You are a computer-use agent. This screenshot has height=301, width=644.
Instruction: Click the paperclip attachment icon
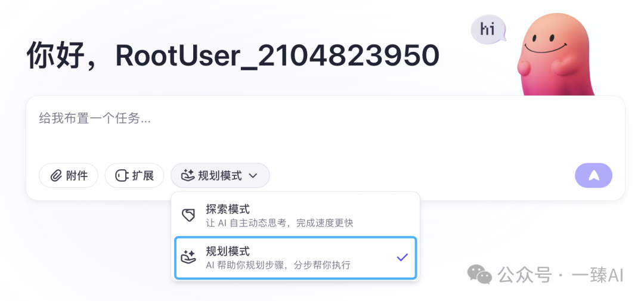(55, 176)
